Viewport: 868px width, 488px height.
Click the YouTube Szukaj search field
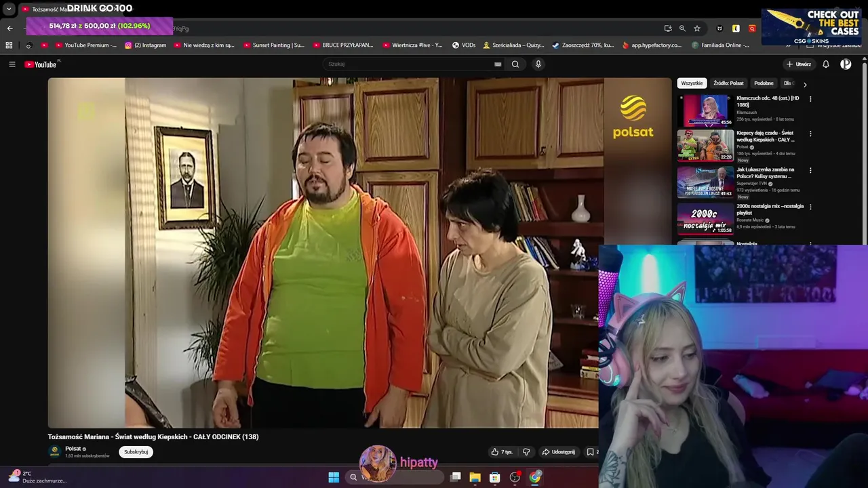click(414, 64)
